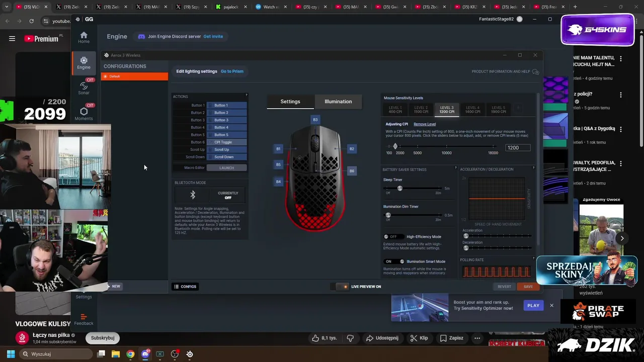
Task: Open the Sonar section icon
Action: [x=84, y=86]
